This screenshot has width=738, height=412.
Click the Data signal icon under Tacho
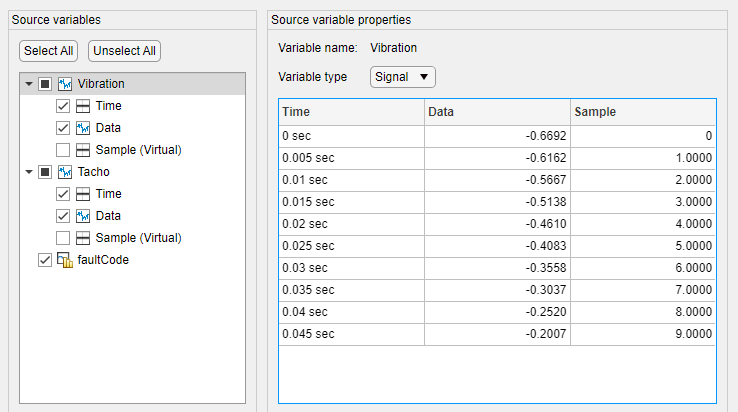coord(83,216)
